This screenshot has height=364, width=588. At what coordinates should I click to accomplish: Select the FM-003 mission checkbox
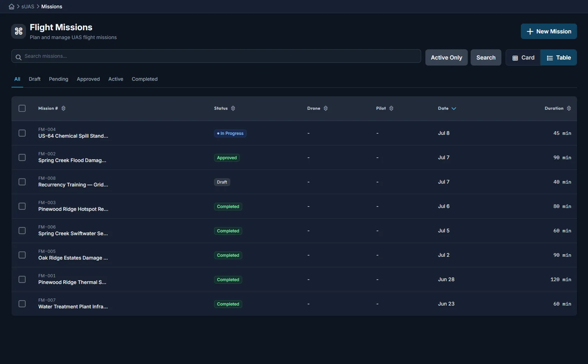point(22,206)
